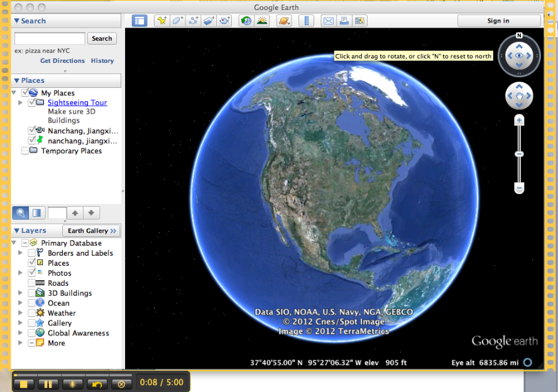Screen dimensions: 558x392
Task: Uncheck the Sightseeing Tour checkbox
Action: coord(31,102)
